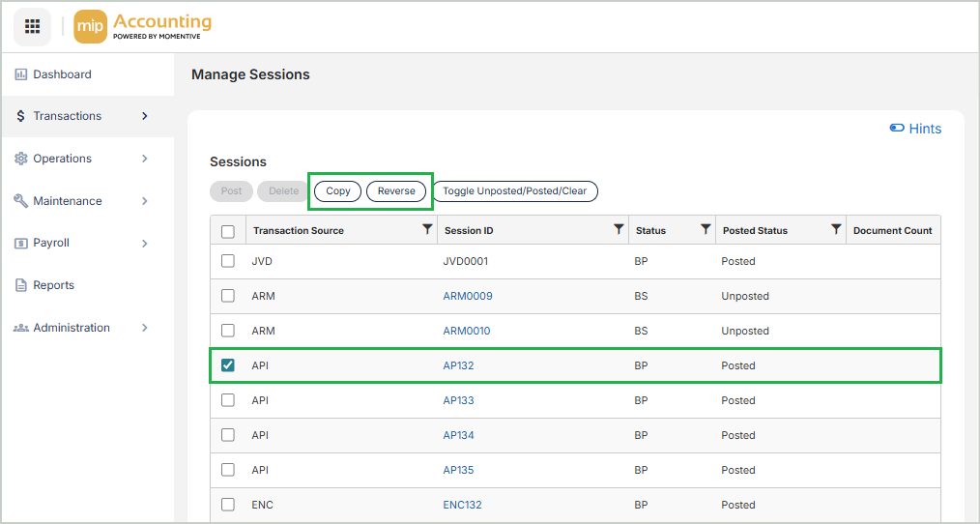The image size is (980, 524).
Task: Expand the Payroll menu chevron
Action: tap(145, 243)
